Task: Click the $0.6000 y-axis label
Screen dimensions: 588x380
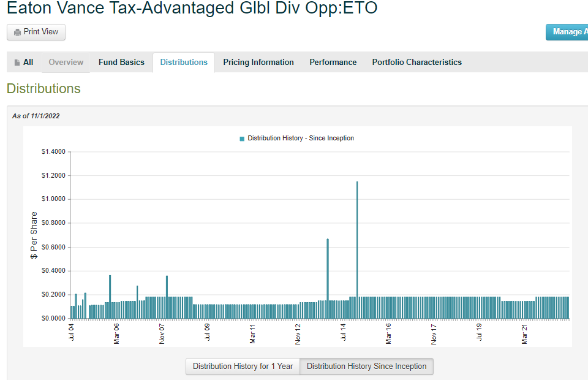Action: tap(53, 247)
